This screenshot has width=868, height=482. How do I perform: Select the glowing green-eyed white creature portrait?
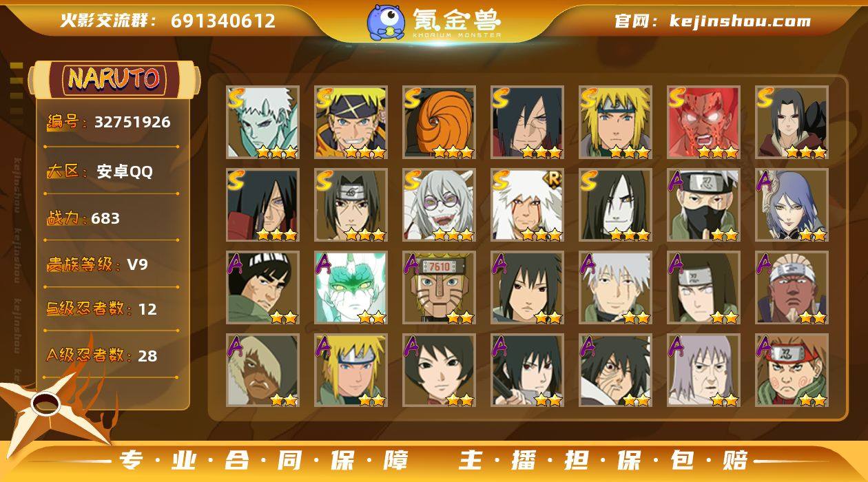coord(351,287)
